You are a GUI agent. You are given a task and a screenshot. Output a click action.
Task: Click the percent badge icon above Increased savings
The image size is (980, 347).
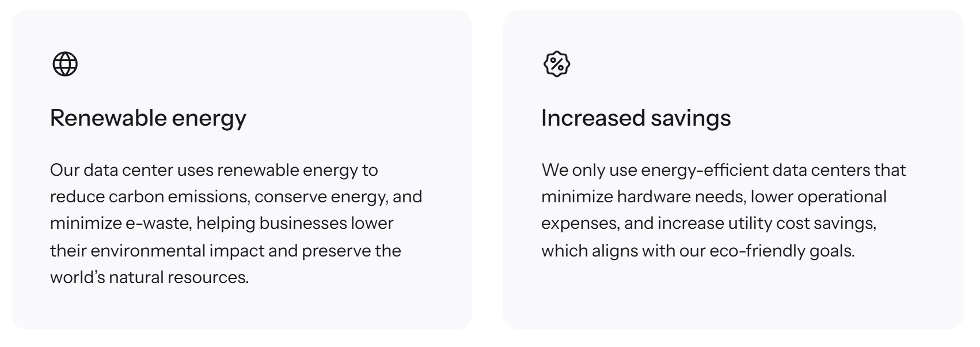[x=556, y=64]
